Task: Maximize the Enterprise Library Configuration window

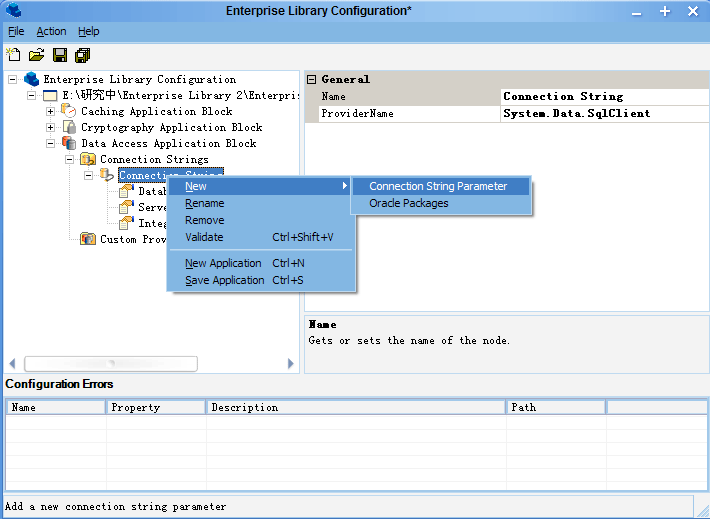Action: (x=665, y=11)
